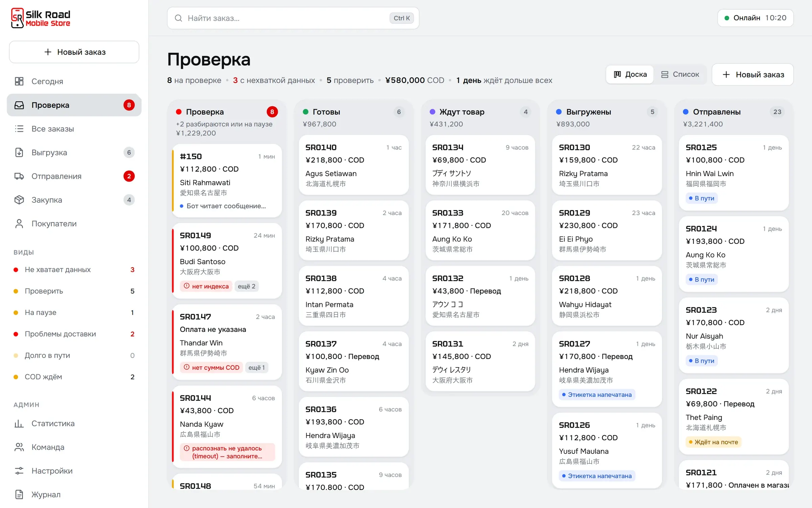Screen dimensions: 812x508
Task: Click the Закупка box icon
Action: click(x=19, y=200)
